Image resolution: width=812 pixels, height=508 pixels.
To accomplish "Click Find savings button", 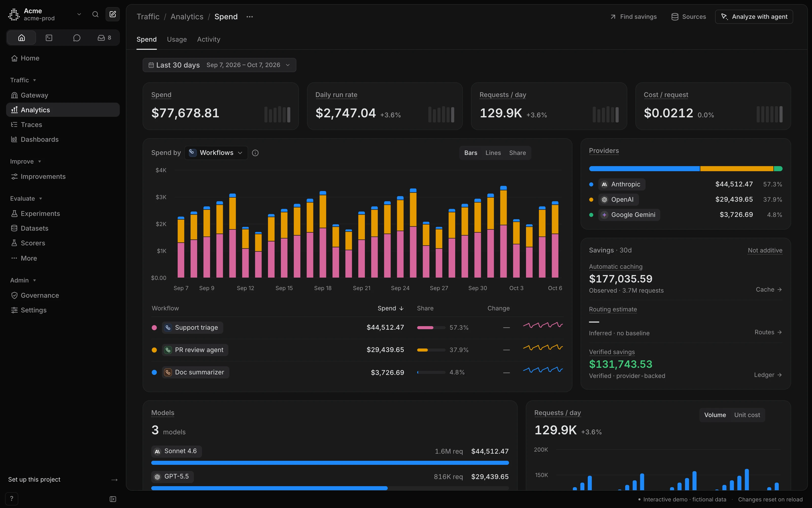I will click(634, 17).
